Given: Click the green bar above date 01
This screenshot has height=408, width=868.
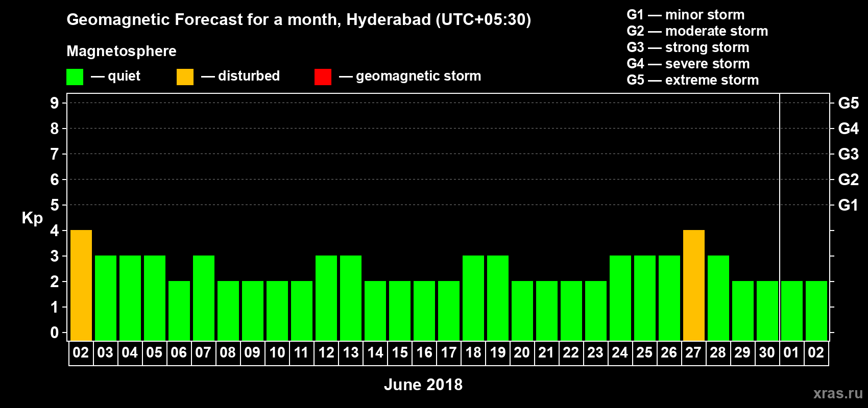Looking at the screenshot, I should click(792, 311).
